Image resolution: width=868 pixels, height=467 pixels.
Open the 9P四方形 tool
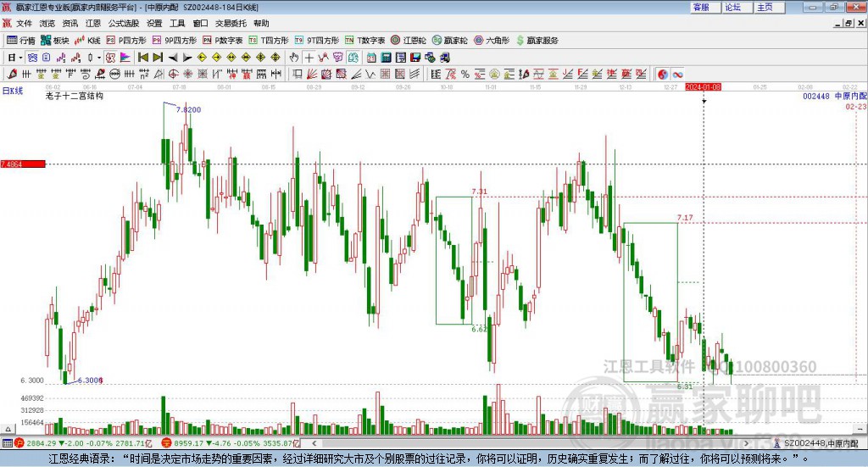(175, 41)
